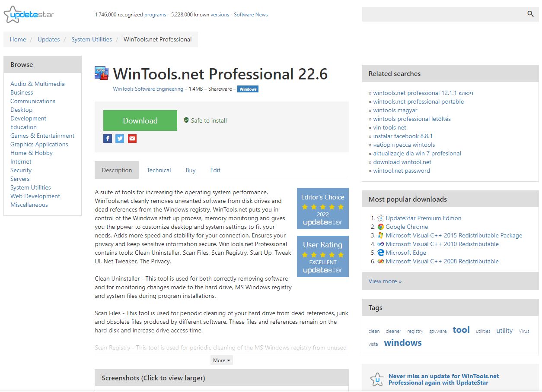This screenshot has width=542, height=392.
Task: Browse Business category
Action: coord(22,92)
